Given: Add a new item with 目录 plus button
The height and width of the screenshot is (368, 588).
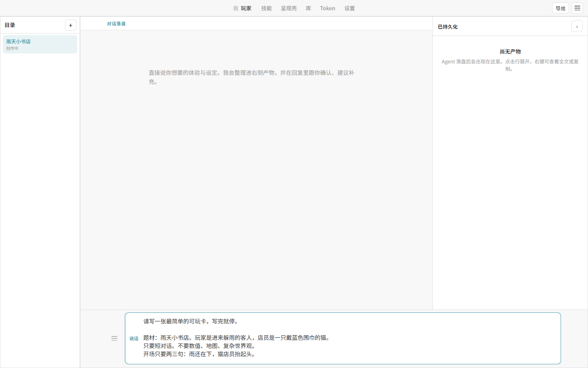Looking at the screenshot, I should point(71,25).
